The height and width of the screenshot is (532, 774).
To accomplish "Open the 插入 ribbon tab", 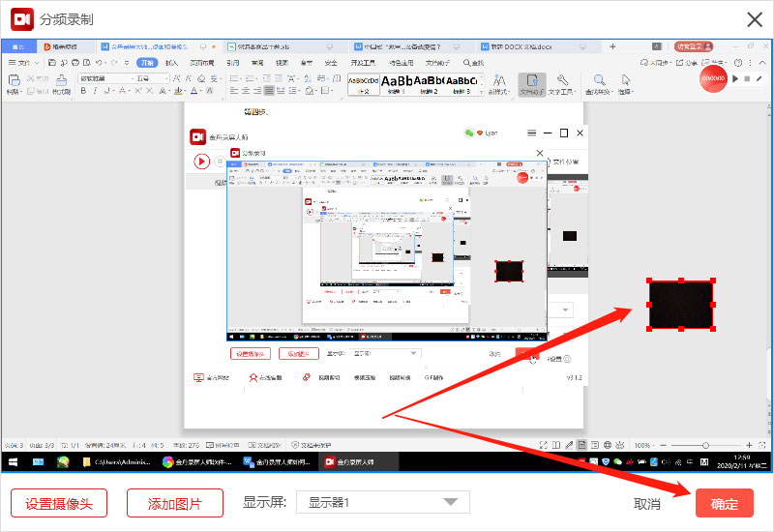I will point(171,63).
